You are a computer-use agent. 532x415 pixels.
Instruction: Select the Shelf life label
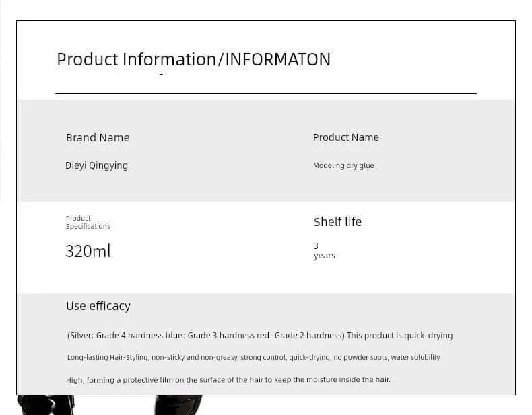coord(337,222)
